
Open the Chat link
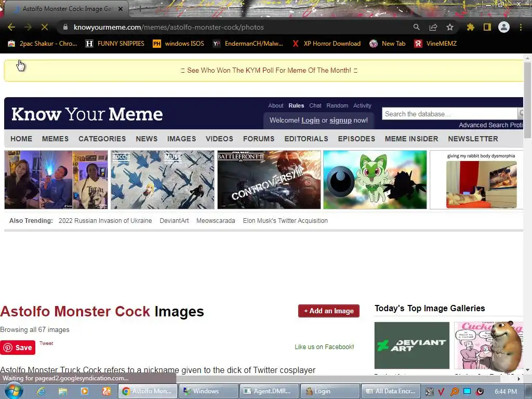click(x=315, y=105)
